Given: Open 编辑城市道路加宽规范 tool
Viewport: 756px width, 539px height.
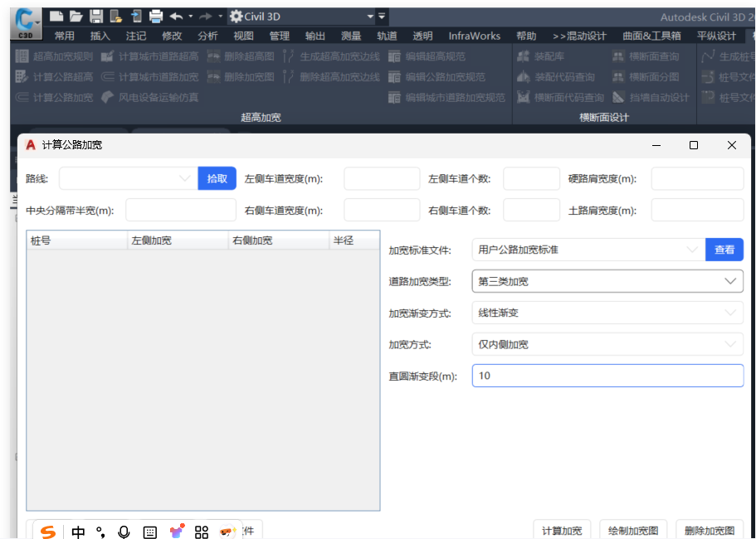Looking at the screenshot, I should click(446, 97).
